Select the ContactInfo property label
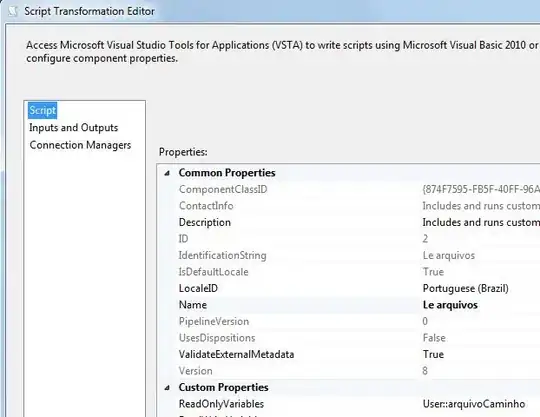 click(206, 206)
